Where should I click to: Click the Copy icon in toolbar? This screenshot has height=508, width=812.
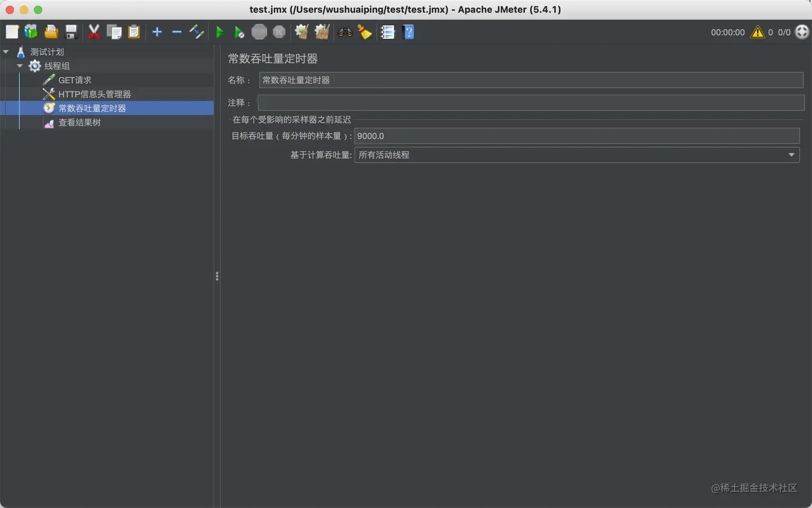tap(114, 32)
